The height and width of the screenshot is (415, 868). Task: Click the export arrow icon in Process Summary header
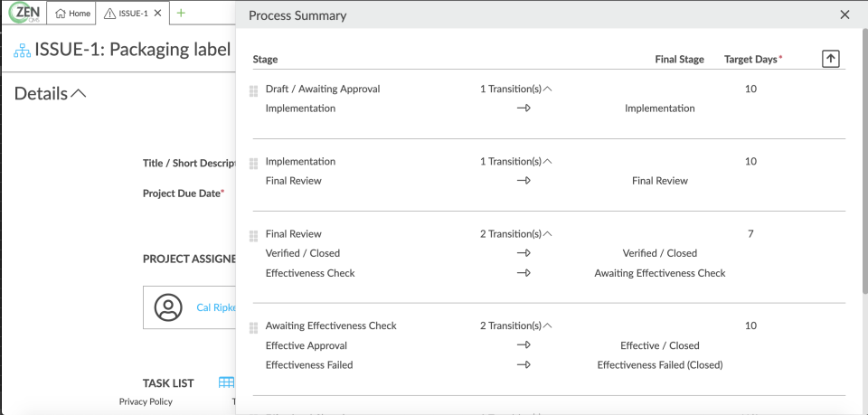pyautogui.click(x=831, y=59)
